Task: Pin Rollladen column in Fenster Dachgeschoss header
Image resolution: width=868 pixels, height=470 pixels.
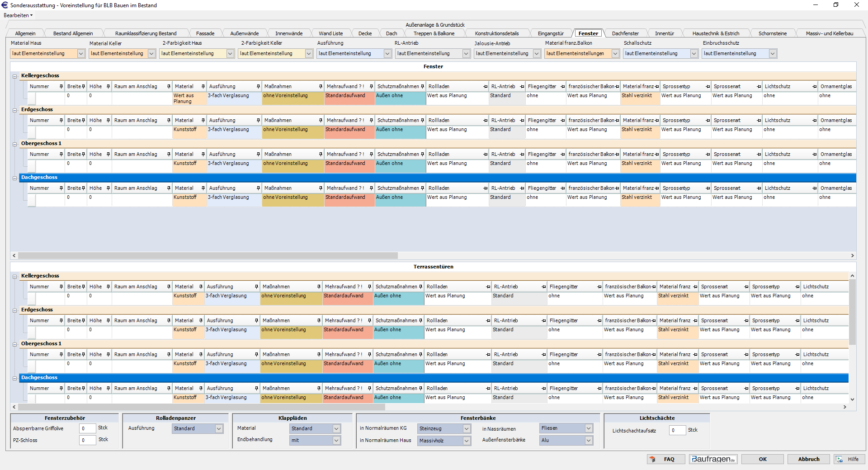Action: coord(485,188)
